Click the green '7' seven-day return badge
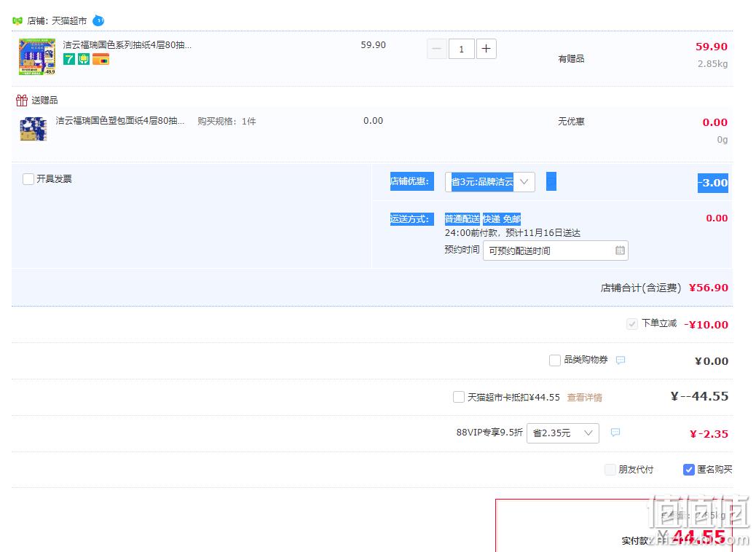The image size is (756, 552). (69, 59)
